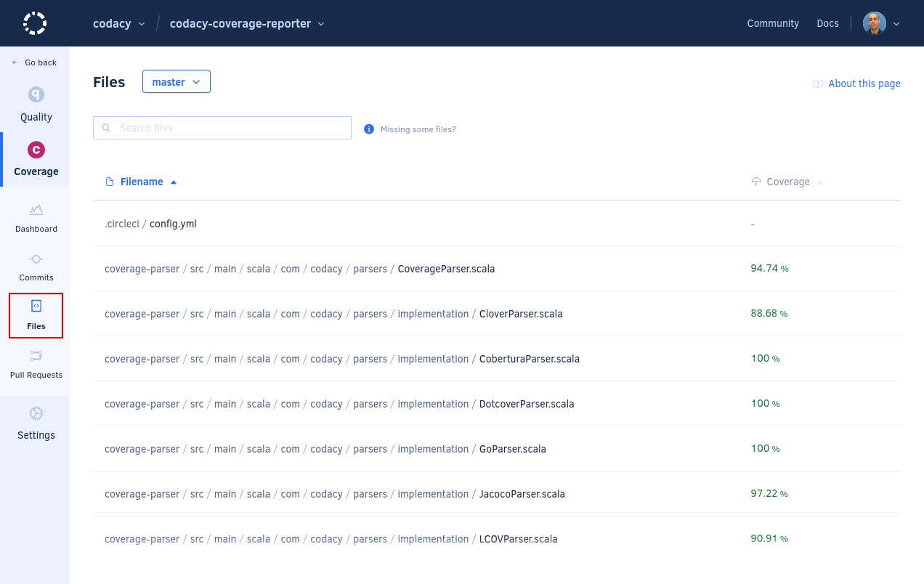
Task: Open the CloverParser.scala file
Action: [521, 314]
